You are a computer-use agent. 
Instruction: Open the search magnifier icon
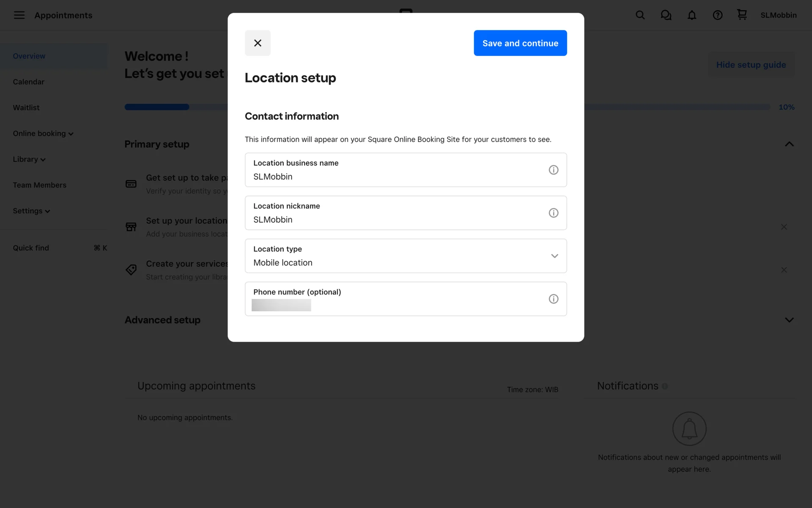coord(640,15)
